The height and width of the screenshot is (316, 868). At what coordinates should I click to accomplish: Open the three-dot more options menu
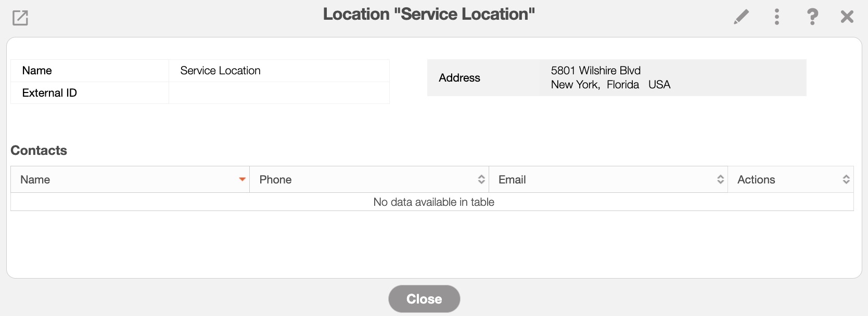[x=776, y=17]
